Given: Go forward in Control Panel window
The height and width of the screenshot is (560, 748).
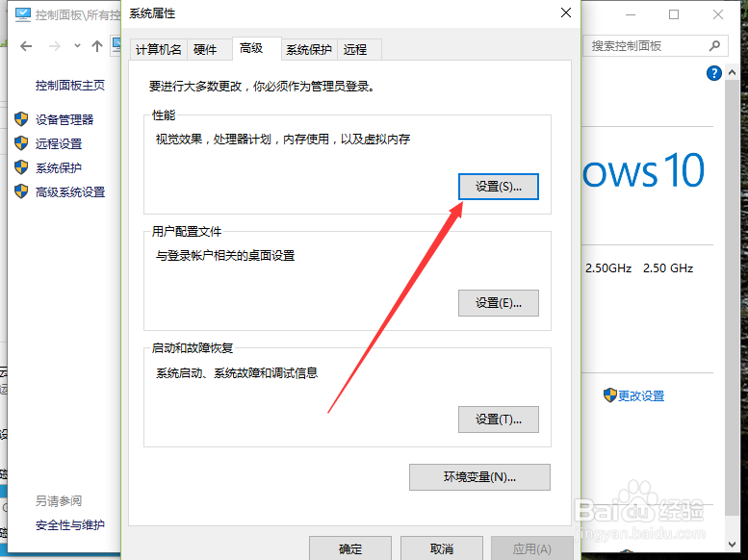Looking at the screenshot, I should [x=55, y=46].
